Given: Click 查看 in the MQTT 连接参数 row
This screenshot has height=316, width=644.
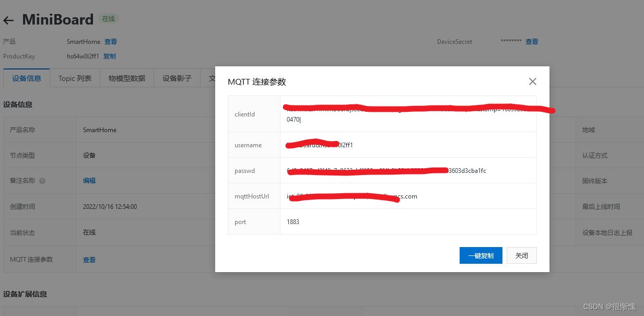Looking at the screenshot, I should 89,259.
